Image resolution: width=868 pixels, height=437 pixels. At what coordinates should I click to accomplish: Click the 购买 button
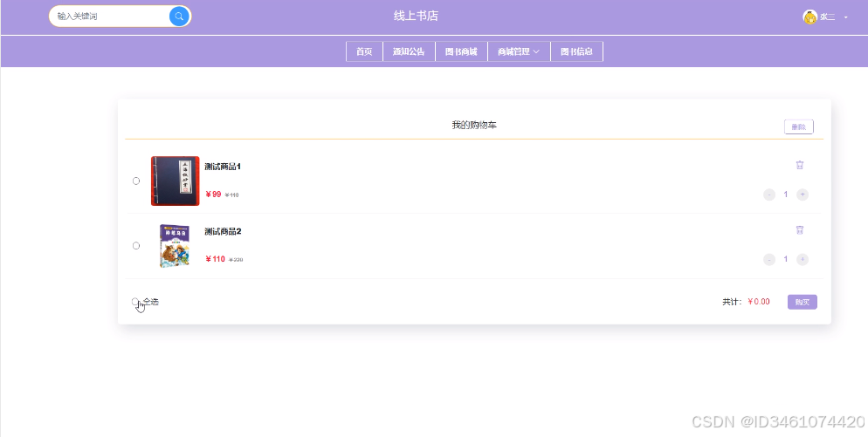pyautogui.click(x=803, y=302)
